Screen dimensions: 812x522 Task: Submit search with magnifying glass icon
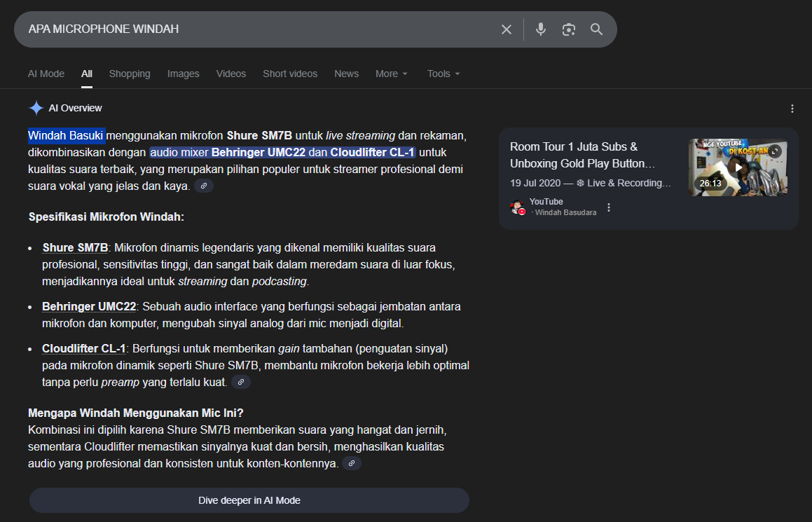point(597,29)
